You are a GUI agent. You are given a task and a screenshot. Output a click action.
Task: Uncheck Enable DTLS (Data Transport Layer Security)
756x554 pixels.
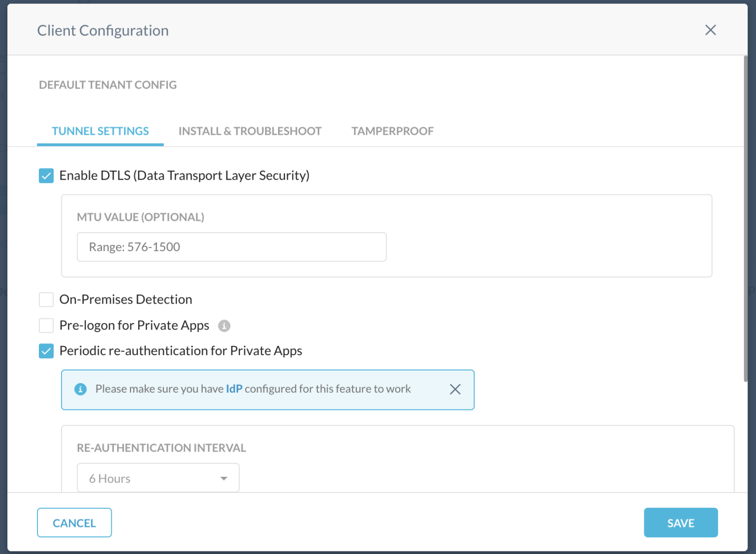tap(46, 175)
